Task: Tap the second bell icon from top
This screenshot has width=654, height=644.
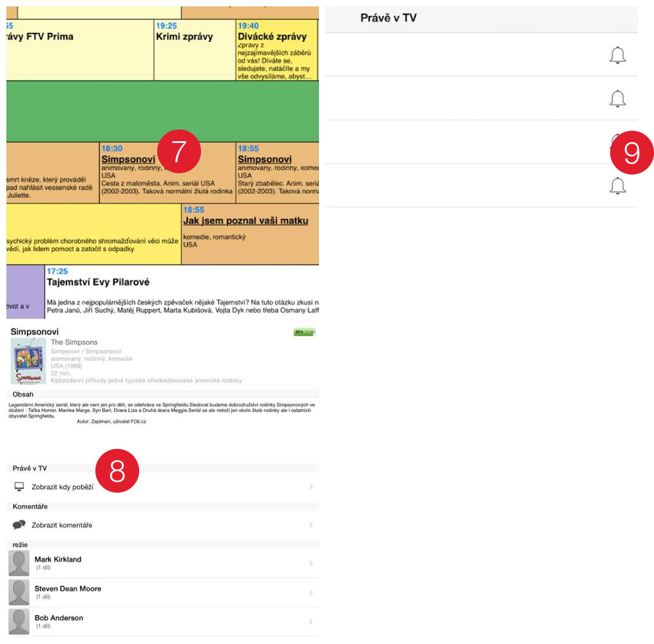Action: click(617, 99)
